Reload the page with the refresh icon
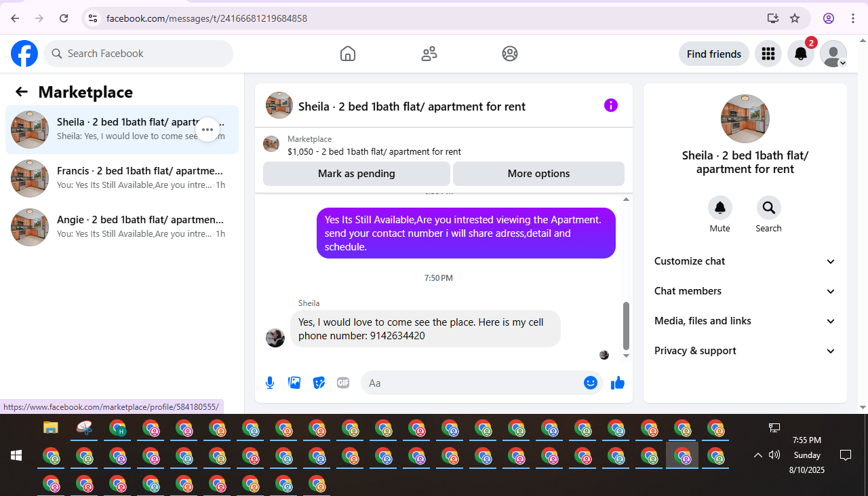The height and width of the screenshot is (496, 868). [64, 18]
